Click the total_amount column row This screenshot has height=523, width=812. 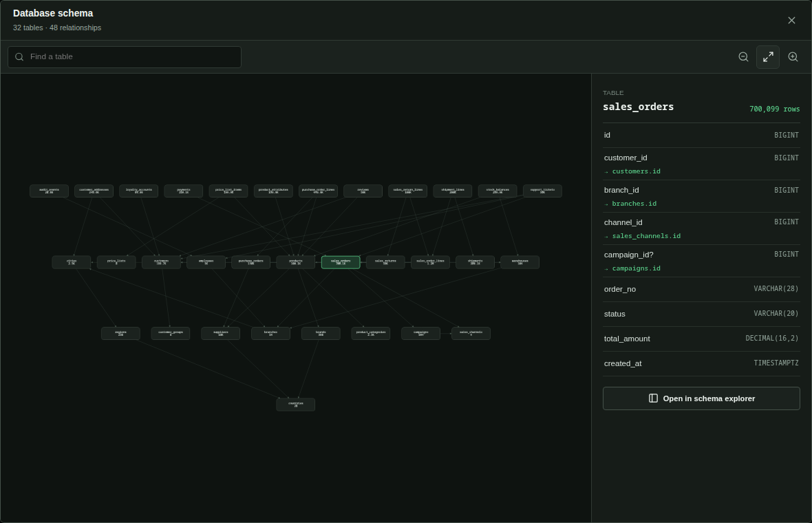pos(701,339)
